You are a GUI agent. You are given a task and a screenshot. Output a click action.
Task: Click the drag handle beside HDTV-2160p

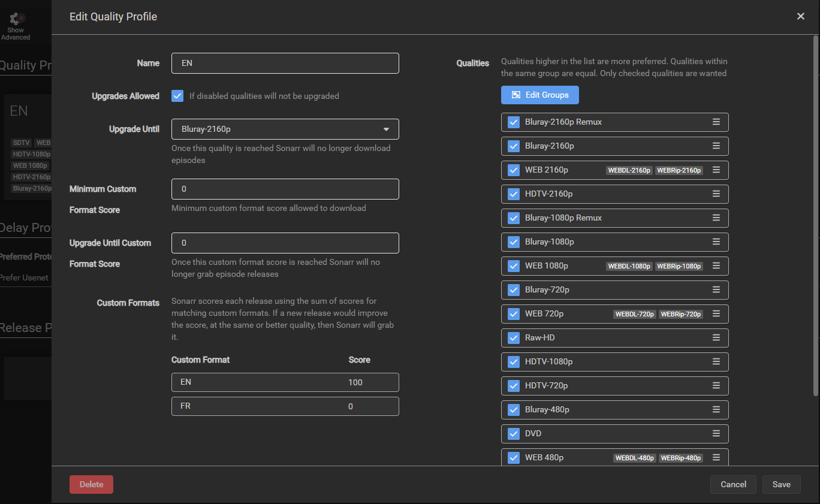pyautogui.click(x=716, y=194)
